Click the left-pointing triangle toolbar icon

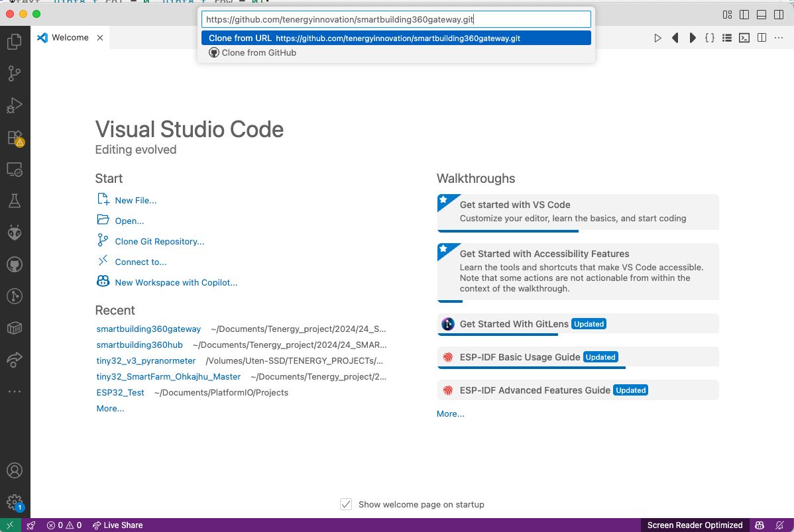(x=675, y=38)
